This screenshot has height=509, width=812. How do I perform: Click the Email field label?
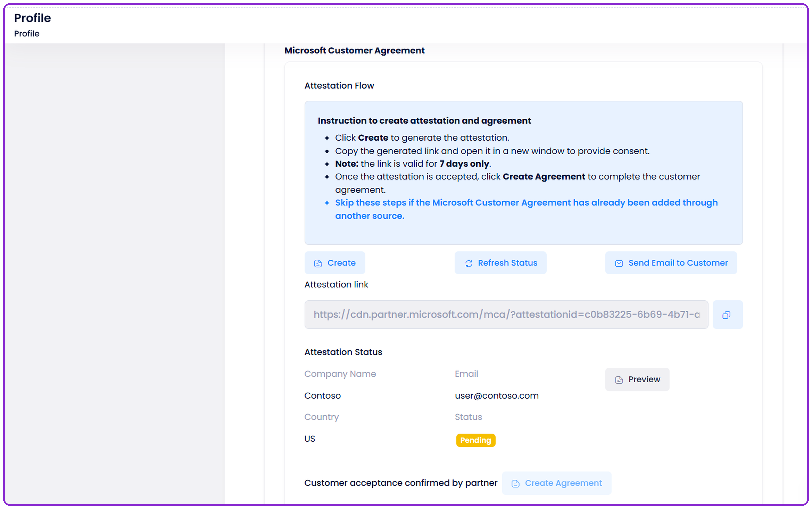[x=466, y=374]
